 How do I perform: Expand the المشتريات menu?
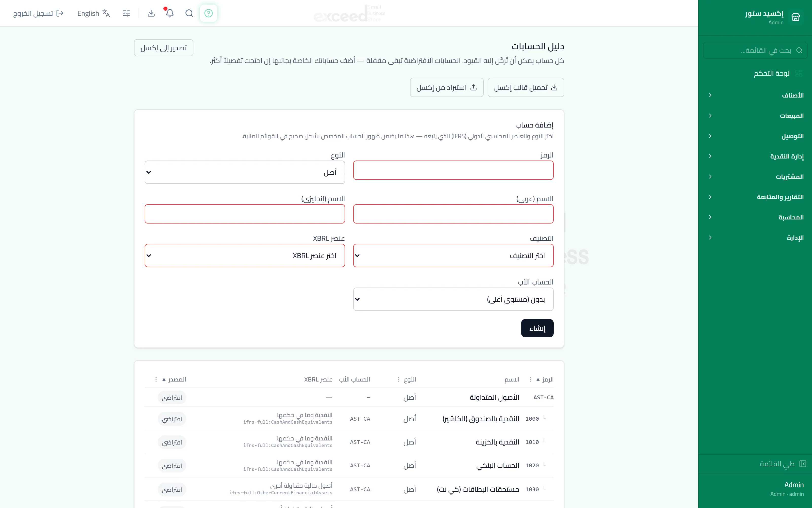(755, 177)
